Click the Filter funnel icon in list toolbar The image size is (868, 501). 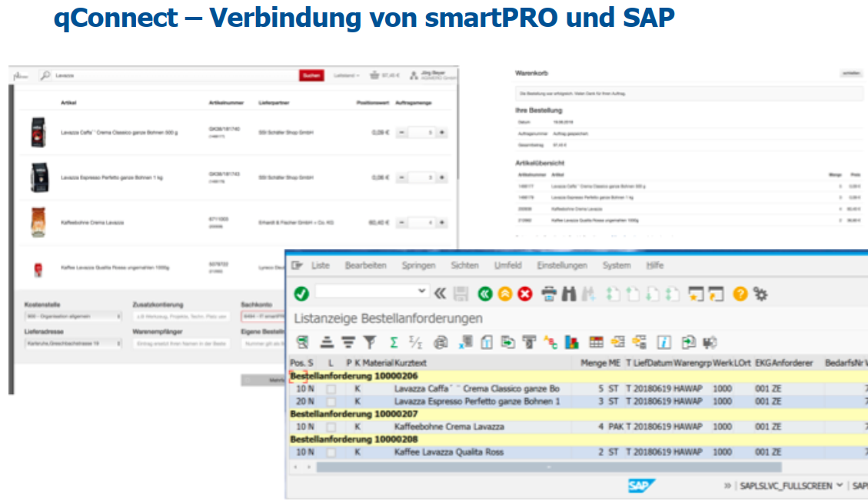[x=370, y=342]
